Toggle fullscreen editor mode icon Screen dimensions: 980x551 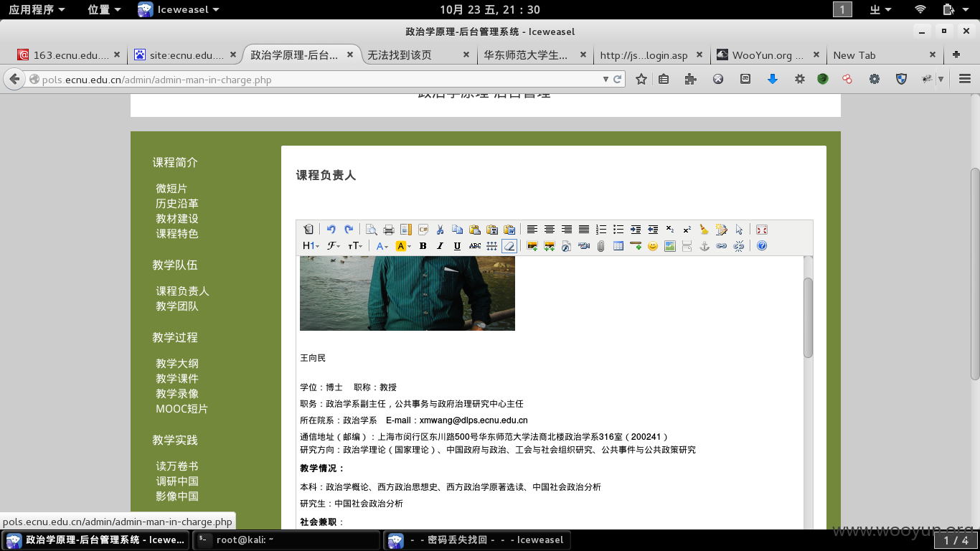(762, 230)
